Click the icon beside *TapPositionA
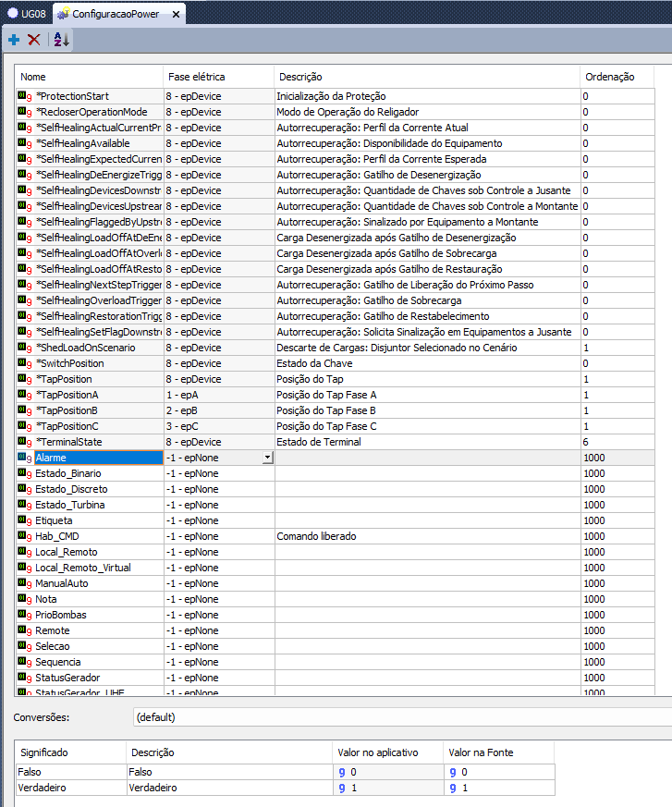Screen dimensions: 672x807 click(x=25, y=395)
